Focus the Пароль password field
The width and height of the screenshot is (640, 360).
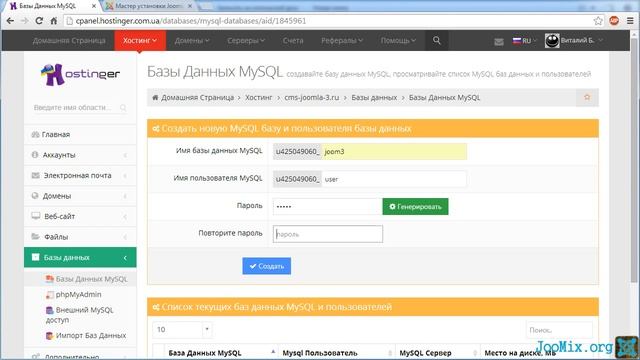coord(327,207)
